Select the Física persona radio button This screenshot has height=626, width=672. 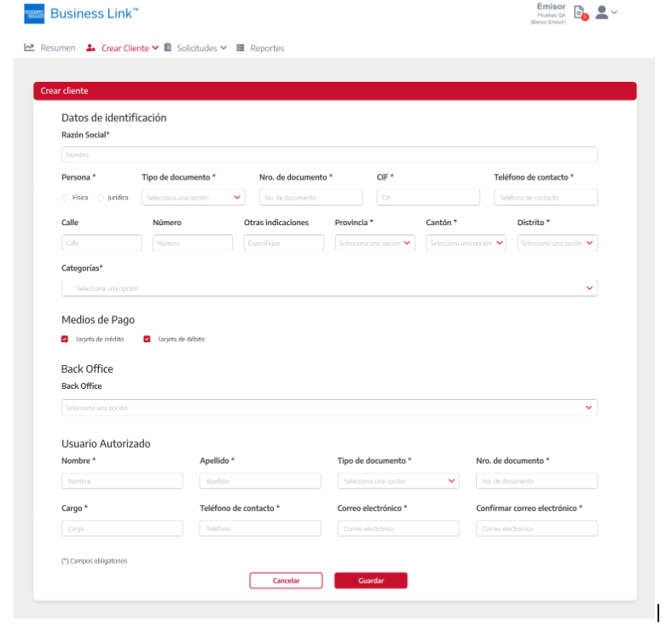[66, 198]
